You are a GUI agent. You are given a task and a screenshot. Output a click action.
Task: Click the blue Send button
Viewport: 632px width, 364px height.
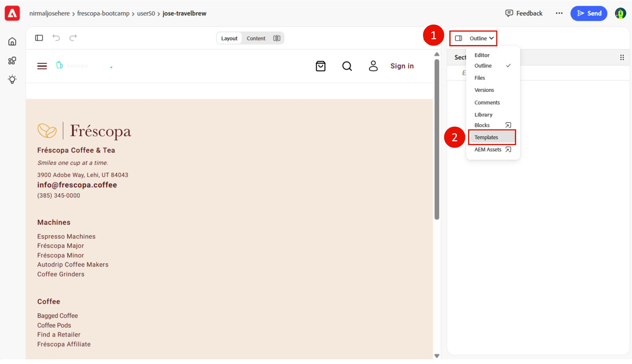tap(589, 13)
